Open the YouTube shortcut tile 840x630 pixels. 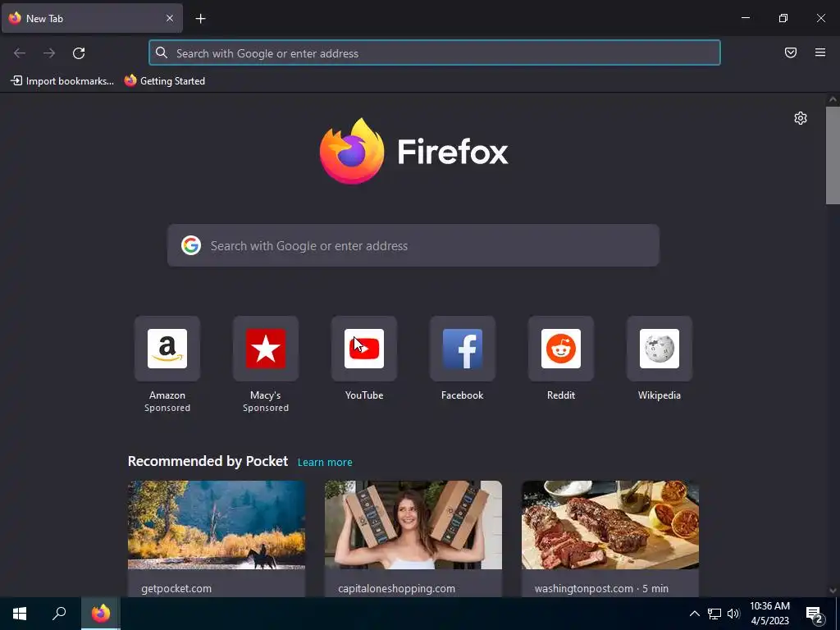click(363, 349)
